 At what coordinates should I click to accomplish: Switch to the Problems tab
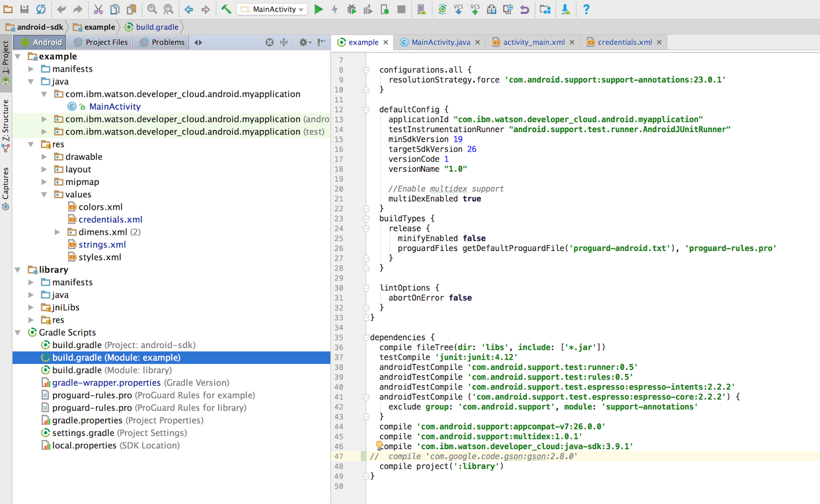(x=161, y=42)
